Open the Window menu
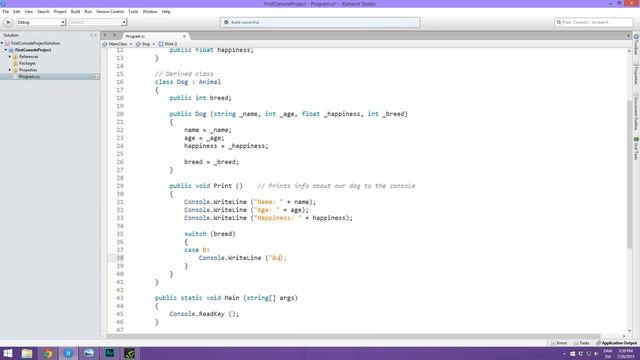This screenshot has height=360, width=640. (150, 12)
